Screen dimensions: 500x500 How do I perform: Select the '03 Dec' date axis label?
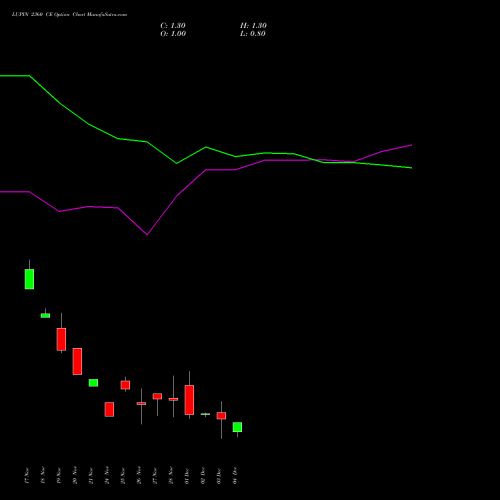pos(219,475)
